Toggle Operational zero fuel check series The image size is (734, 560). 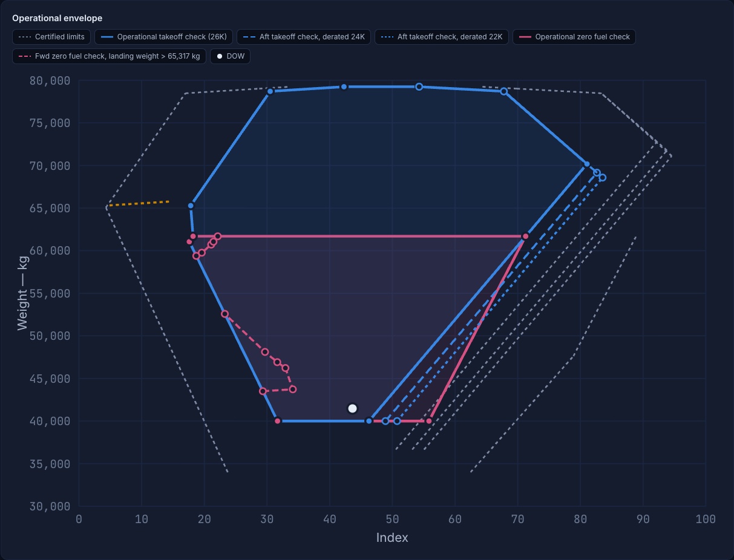pyautogui.click(x=574, y=37)
